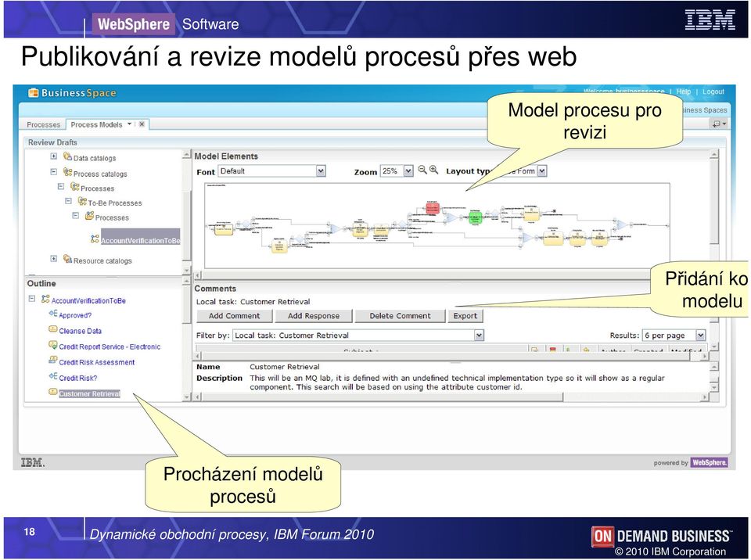This screenshot has height=560, width=751.
Task: Click the Export button
Action: pyautogui.click(x=465, y=316)
